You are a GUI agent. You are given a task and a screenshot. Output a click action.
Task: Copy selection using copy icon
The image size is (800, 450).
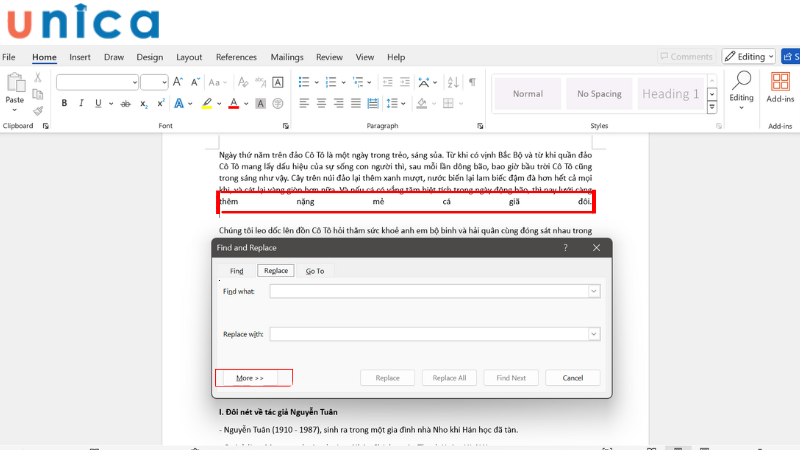(38, 94)
